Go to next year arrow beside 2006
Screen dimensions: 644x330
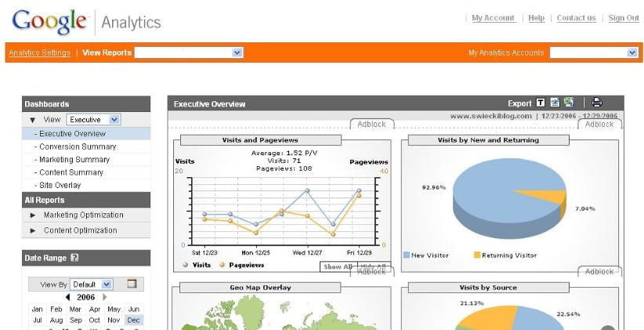click(104, 297)
